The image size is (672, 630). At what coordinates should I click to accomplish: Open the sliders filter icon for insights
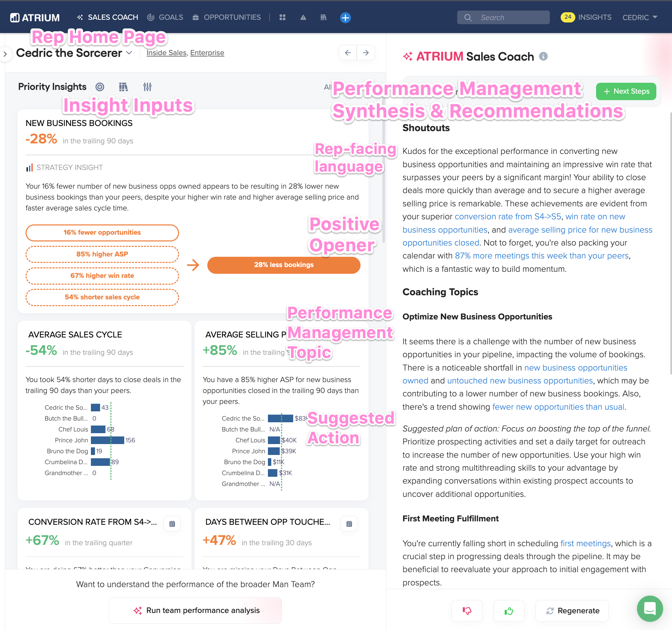coord(147,87)
